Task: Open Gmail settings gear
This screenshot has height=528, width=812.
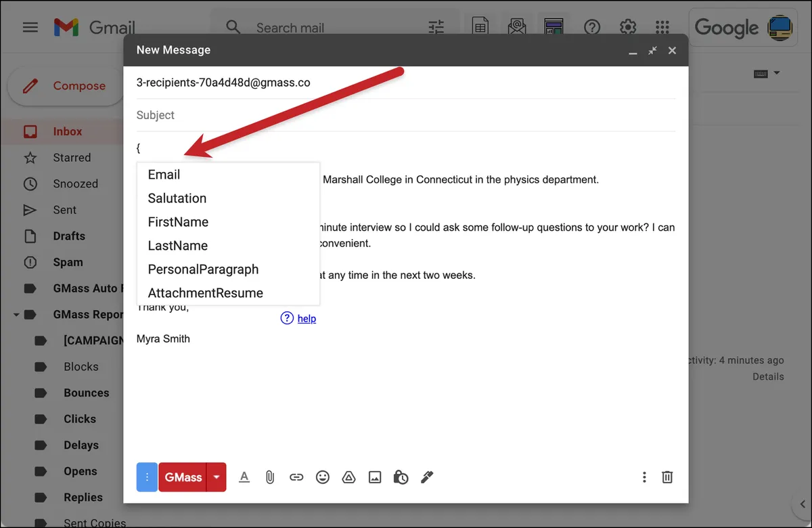Action: (628, 28)
